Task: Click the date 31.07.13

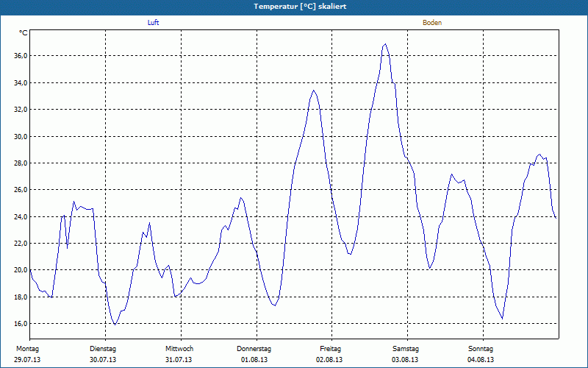Action: 179,360
